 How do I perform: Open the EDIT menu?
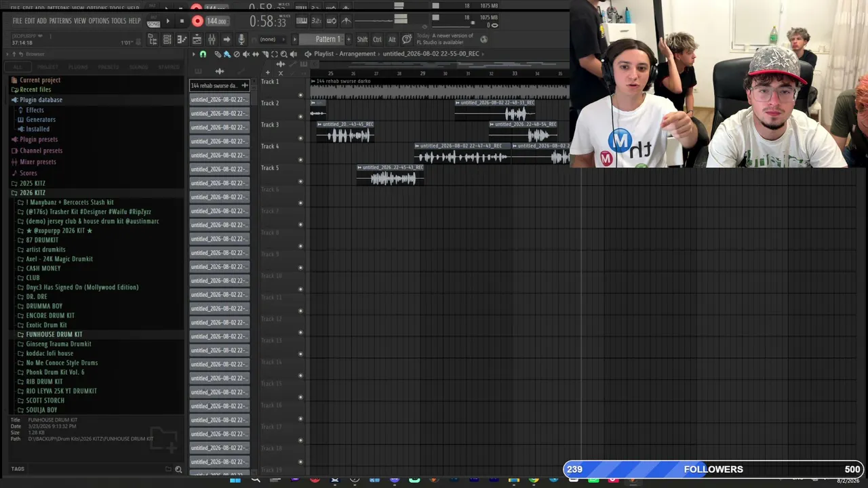coord(29,21)
